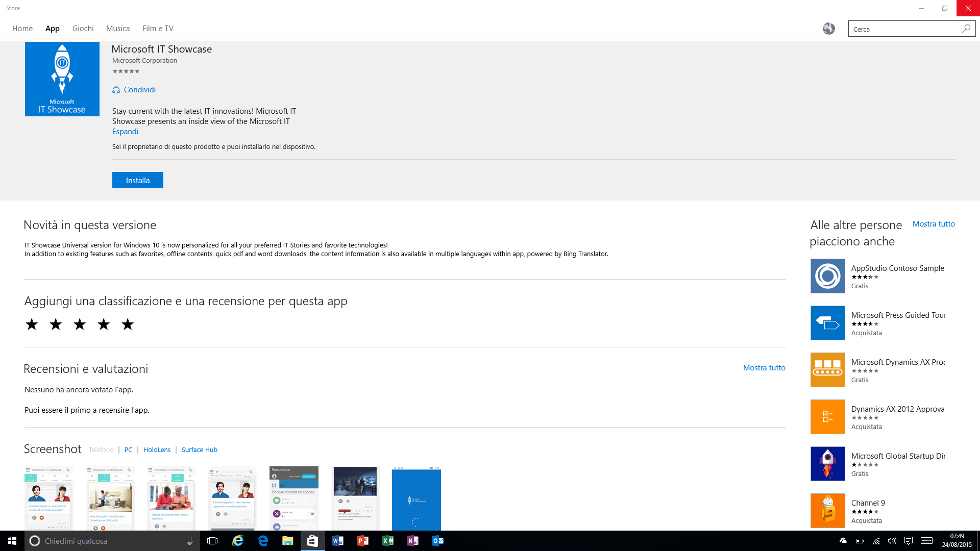Screen dimensions: 980x551
Task: Switch to the Giochi tab
Action: click(x=83, y=29)
